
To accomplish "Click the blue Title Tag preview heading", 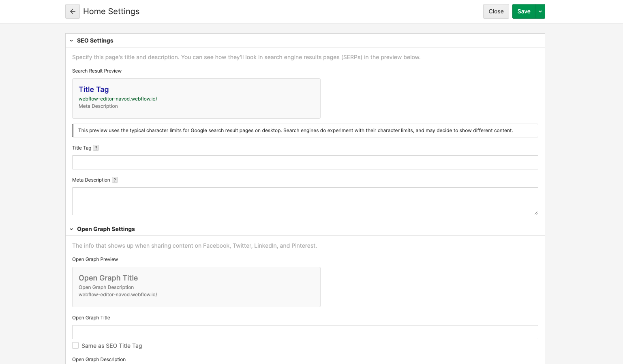I will click(x=94, y=90).
